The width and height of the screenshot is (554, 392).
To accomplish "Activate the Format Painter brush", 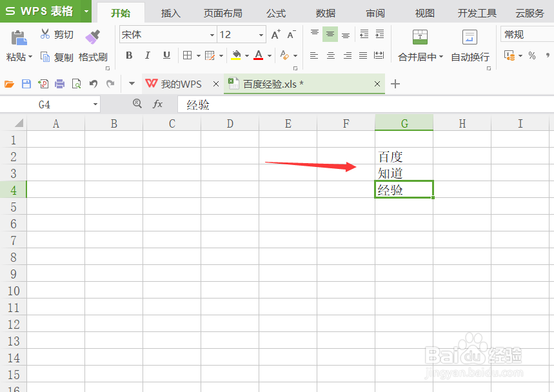I will 93,37.
